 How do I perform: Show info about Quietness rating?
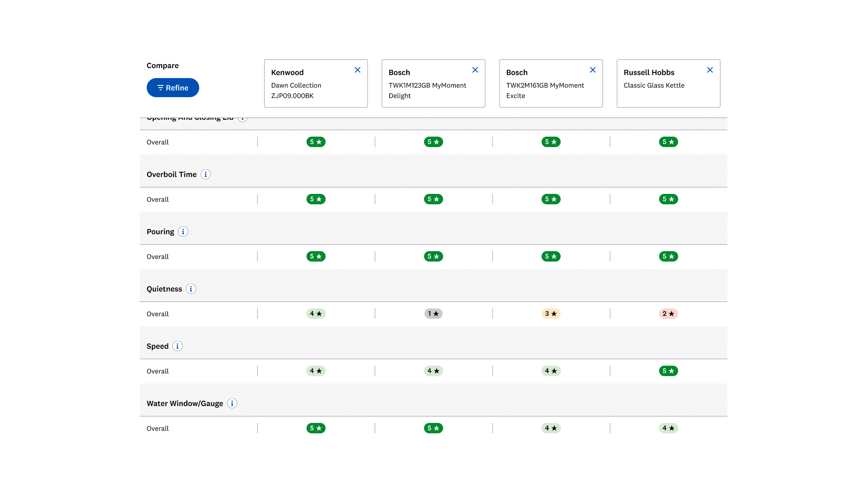click(191, 289)
